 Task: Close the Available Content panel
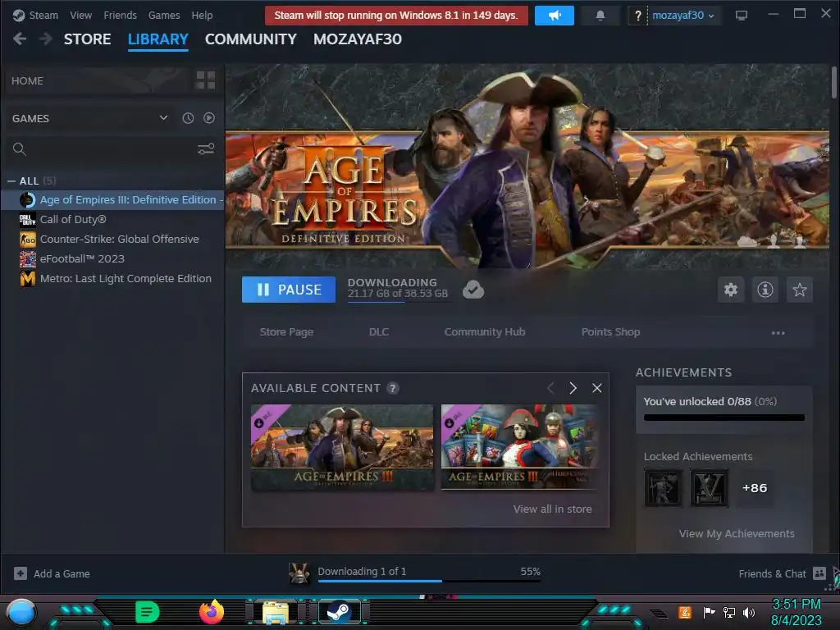pos(597,388)
